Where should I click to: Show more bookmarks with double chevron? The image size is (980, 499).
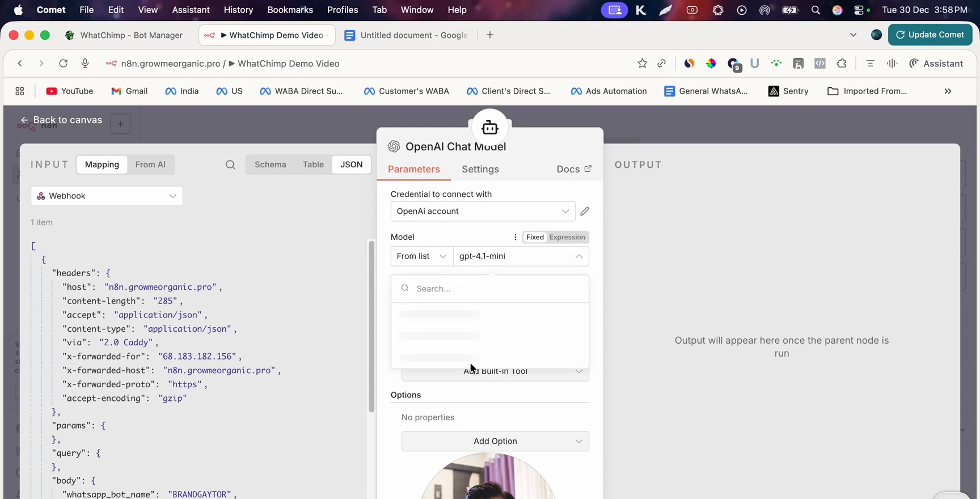[x=948, y=91]
